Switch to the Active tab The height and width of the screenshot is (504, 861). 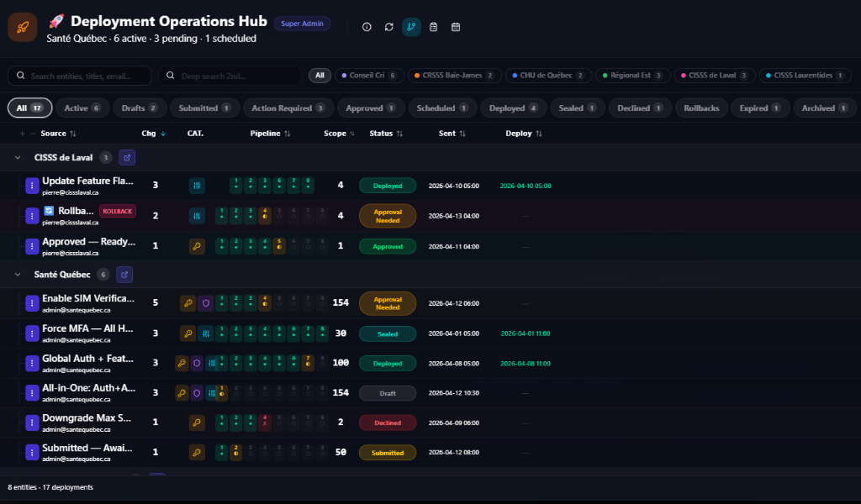82,108
